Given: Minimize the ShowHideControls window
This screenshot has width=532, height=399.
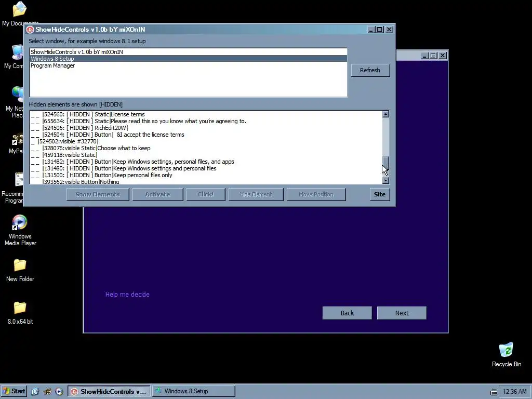Looking at the screenshot, I should [x=371, y=30].
